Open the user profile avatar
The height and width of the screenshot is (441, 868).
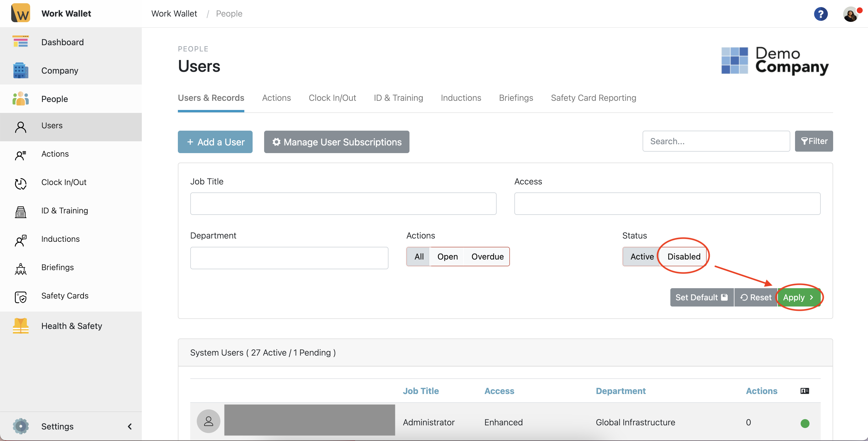coord(851,14)
